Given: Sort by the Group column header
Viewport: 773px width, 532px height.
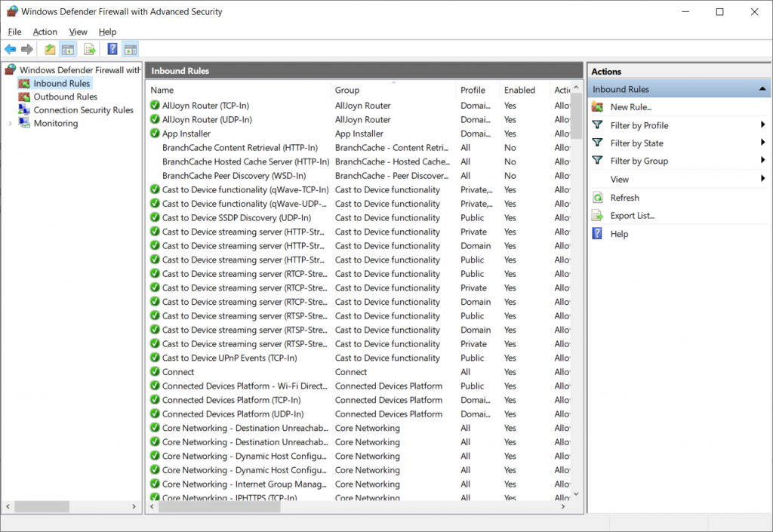Looking at the screenshot, I should (393, 90).
